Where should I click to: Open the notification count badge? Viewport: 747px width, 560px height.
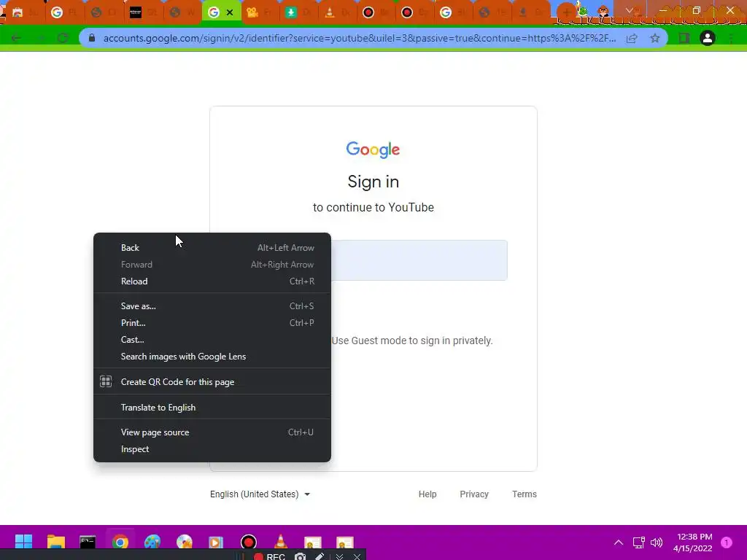727,542
